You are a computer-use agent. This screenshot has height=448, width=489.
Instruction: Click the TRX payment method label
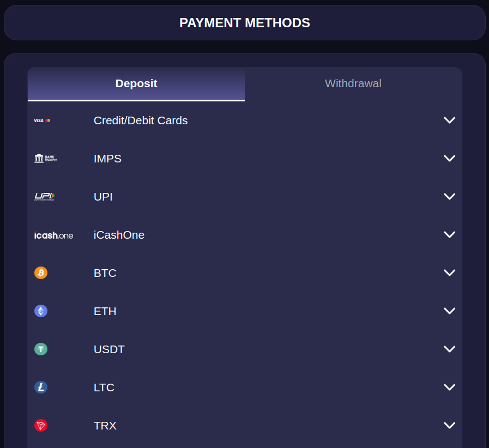pyautogui.click(x=105, y=426)
